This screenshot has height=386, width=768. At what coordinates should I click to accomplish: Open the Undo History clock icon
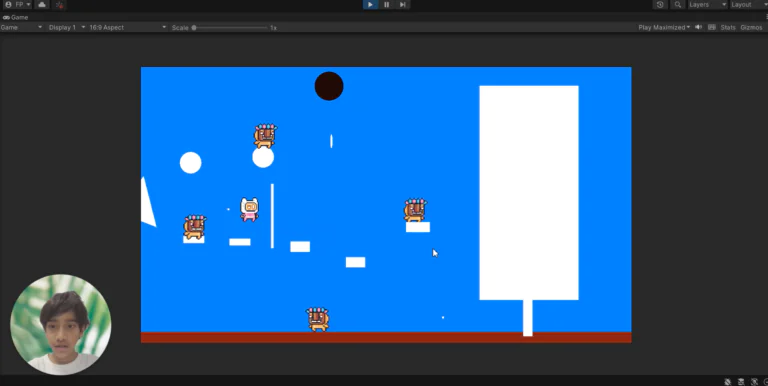pyautogui.click(x=660, y=4)
